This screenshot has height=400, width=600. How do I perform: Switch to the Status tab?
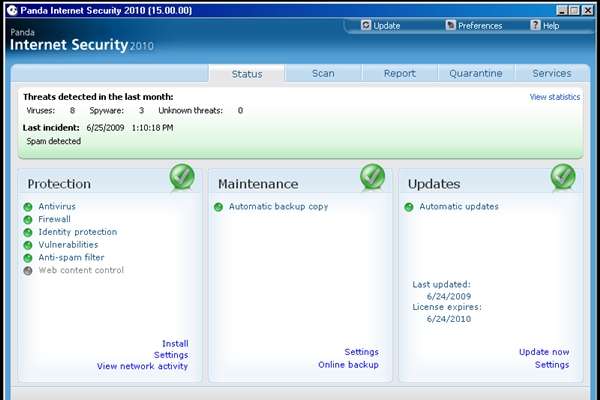click(x=247, y=73)
